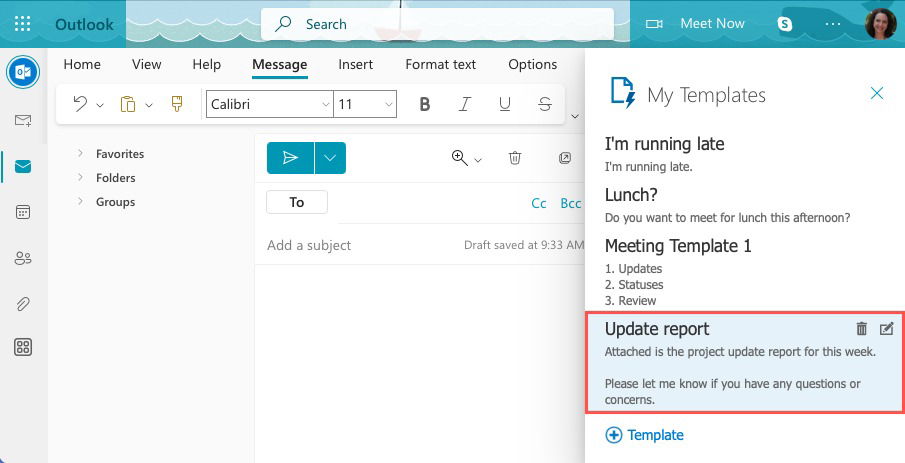
Task: Open the Mail view in sidebar
Action: 23,166
